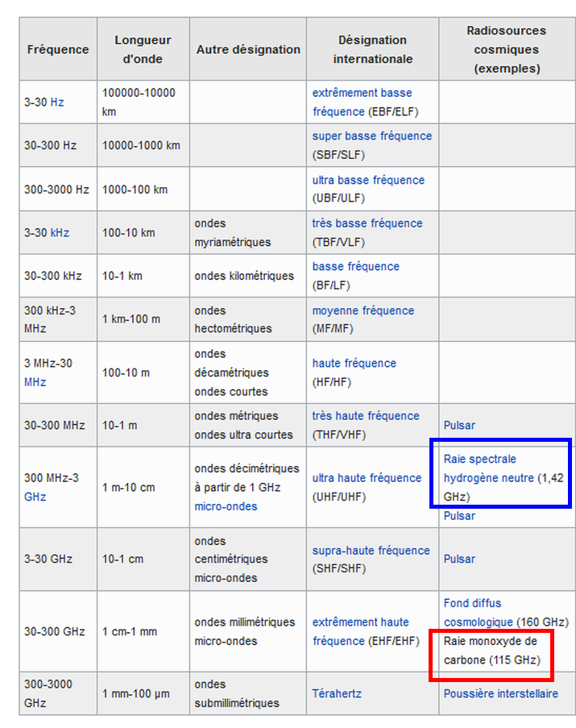
Task: Select 'Raie monoxyde de carbone (115 GHz)' text
Action: coord(491,651)
